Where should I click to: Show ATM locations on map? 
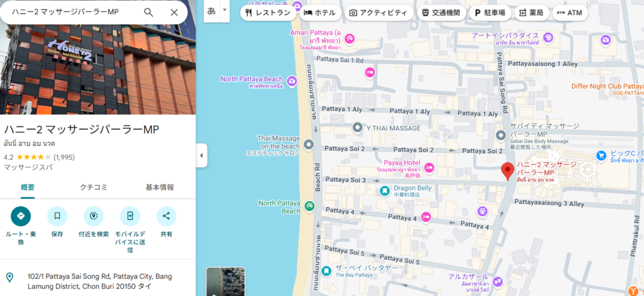click(570, 13)
